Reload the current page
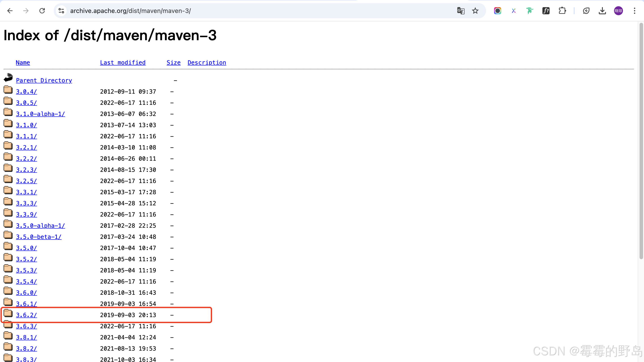The image size is (644, 362). [x=42, y=11]
